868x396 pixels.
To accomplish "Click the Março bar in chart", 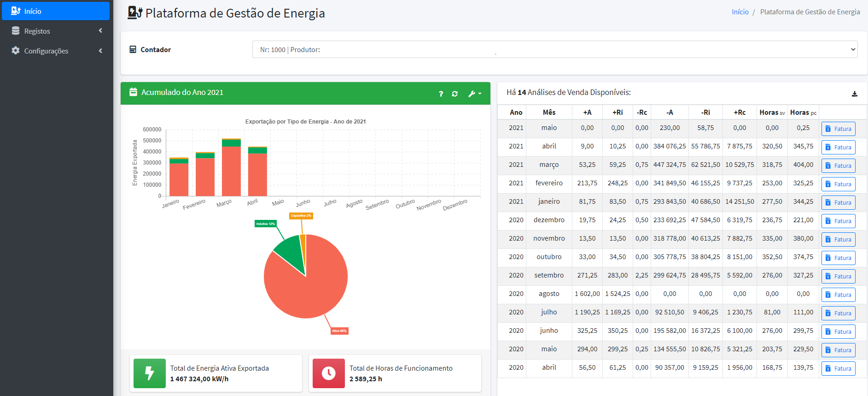I will 231,171.
